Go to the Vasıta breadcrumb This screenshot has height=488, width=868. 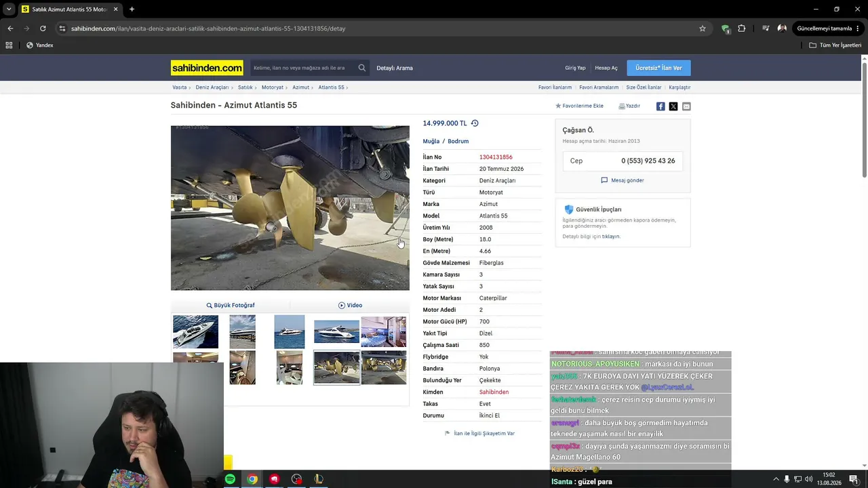click(180, 87)
